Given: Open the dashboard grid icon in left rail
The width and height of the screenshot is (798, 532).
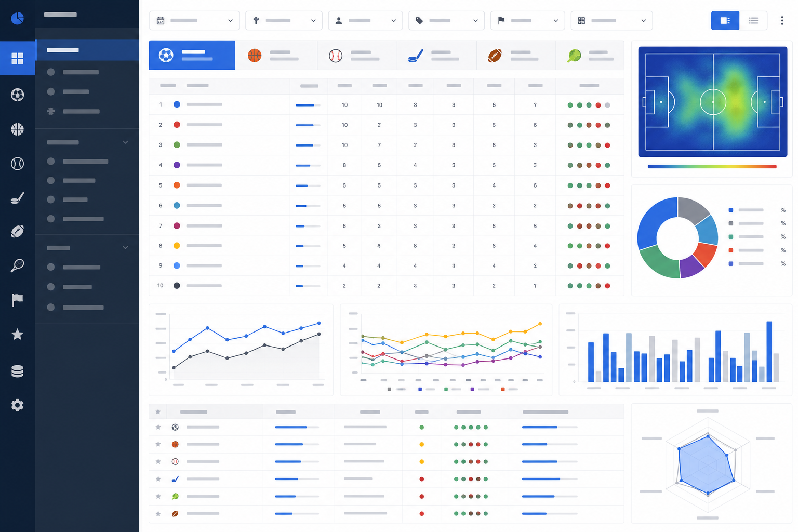Looking at the screenshot, I should click(17, 58).
